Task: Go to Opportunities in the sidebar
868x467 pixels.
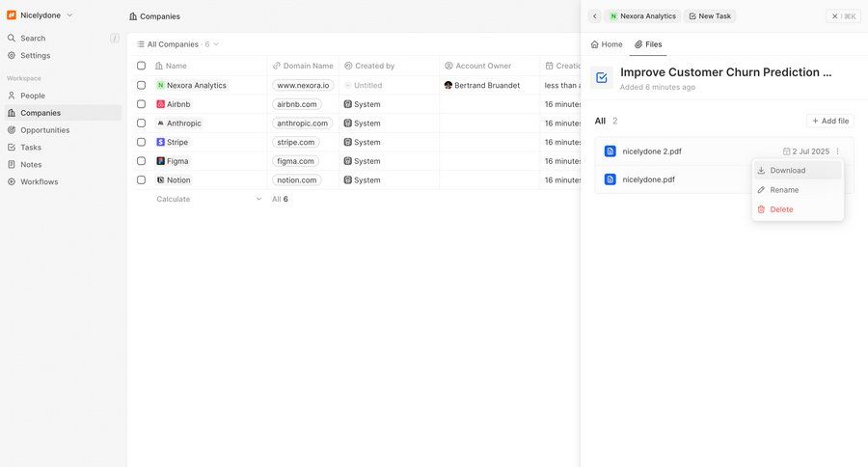Action: click(44, 130)
